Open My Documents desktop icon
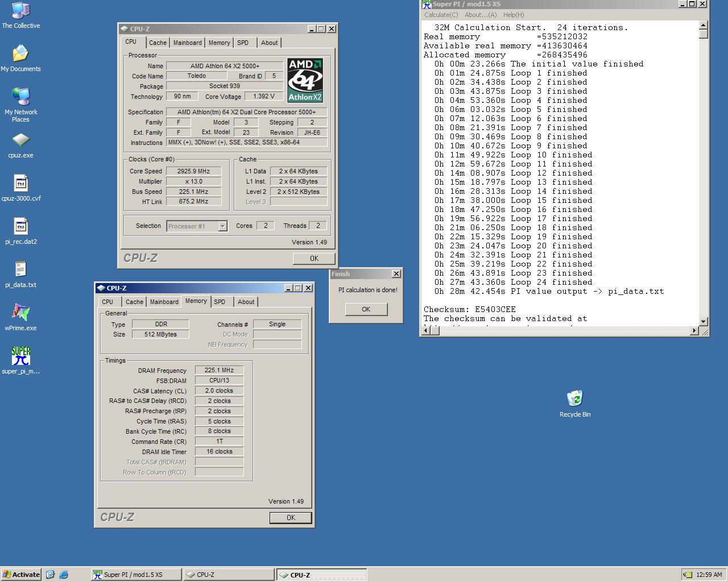Screen dimensions: 728x582 coord(20,59)
